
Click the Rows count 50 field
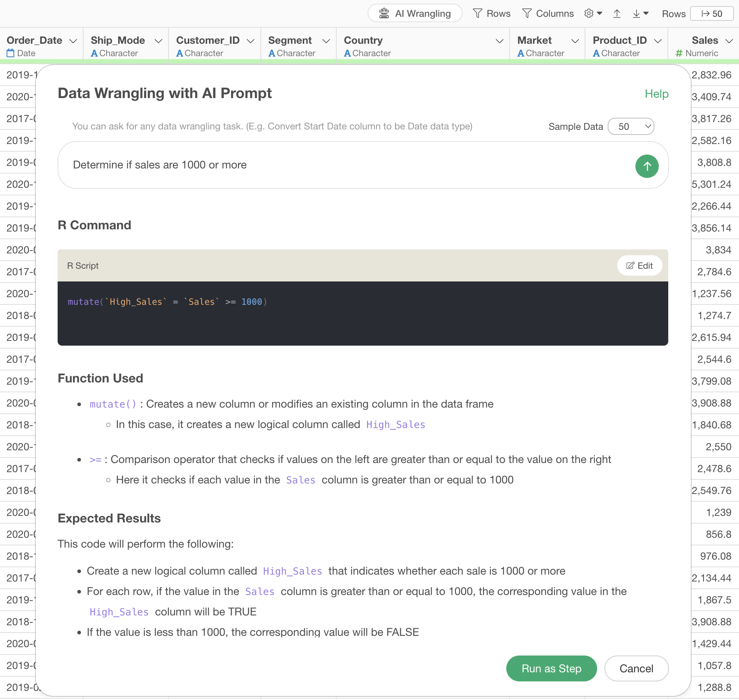711,13
